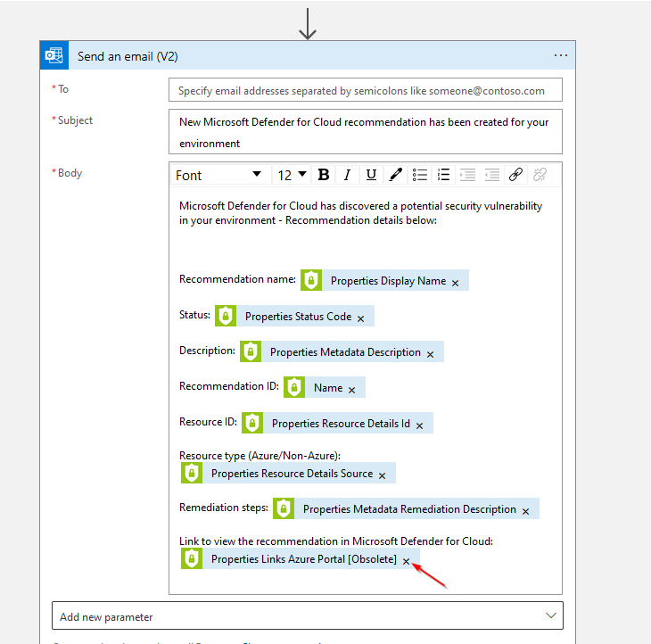This screenshot has height=644, width=651.
Task: Click the Status: label in body
Action: 194,315
